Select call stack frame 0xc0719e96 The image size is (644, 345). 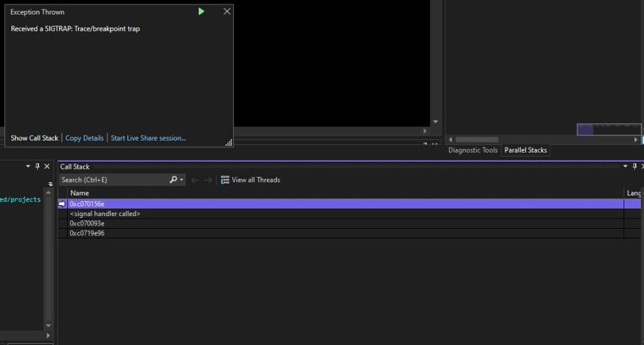pos(345,233)
